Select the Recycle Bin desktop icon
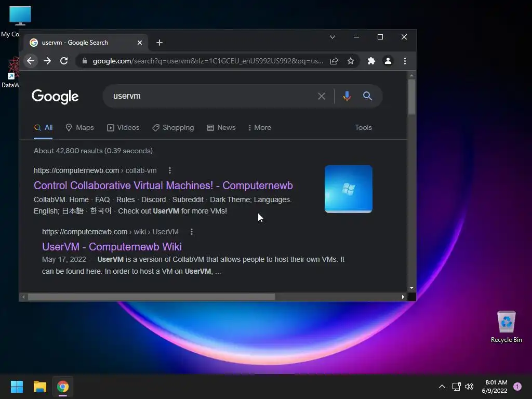Viewport: 532px width, 399px height. (506, 326)
